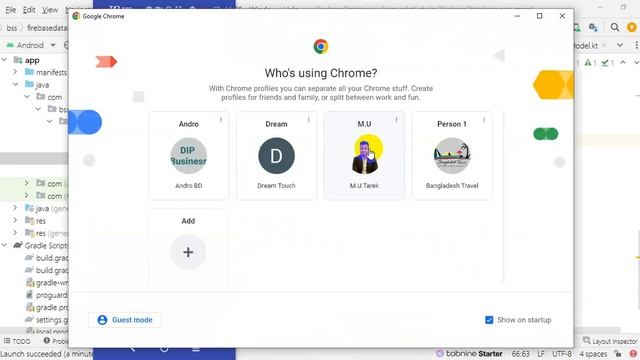This screenshot has height=360, width=640.
Task: Open the M.U profile's three-dot menu
Action: point(396,120)
